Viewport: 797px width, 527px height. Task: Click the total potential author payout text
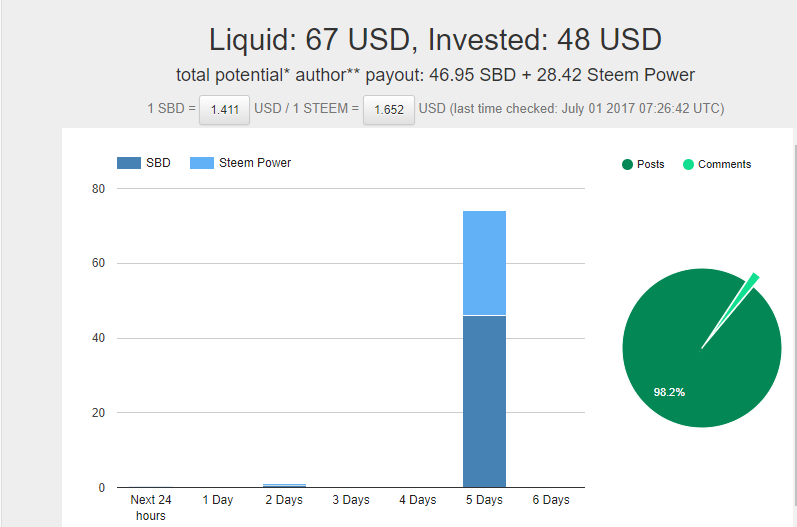435,75
